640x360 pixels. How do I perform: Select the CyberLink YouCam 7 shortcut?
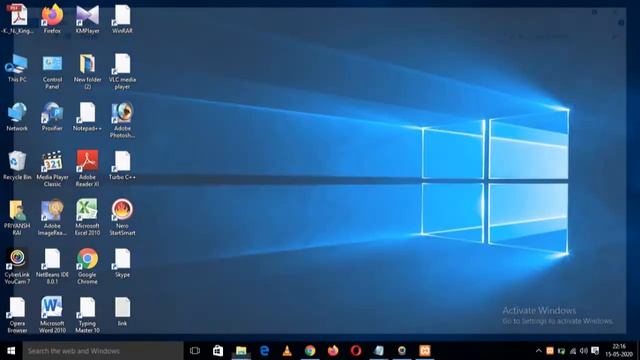click(x=17, y=266)
